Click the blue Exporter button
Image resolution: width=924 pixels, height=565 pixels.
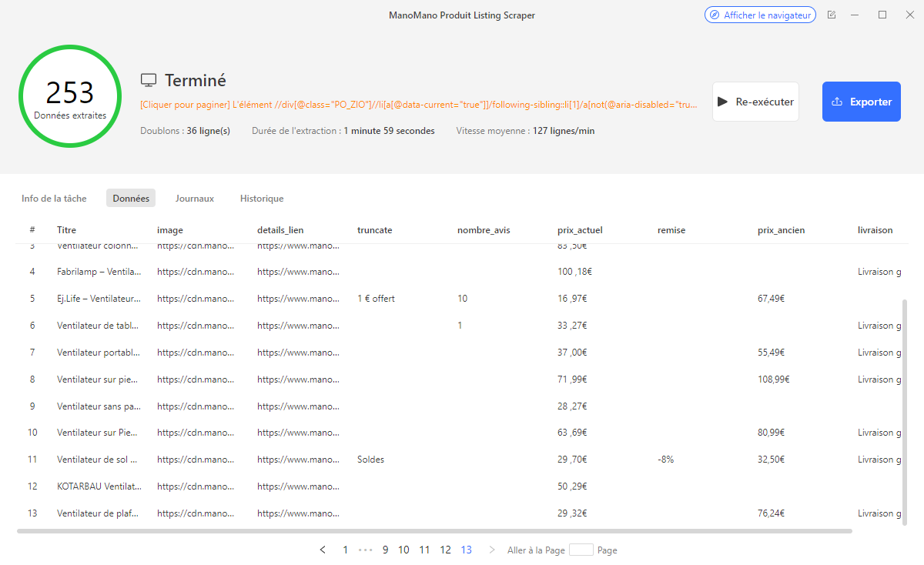pyautogui.click(x=862, y=102)
